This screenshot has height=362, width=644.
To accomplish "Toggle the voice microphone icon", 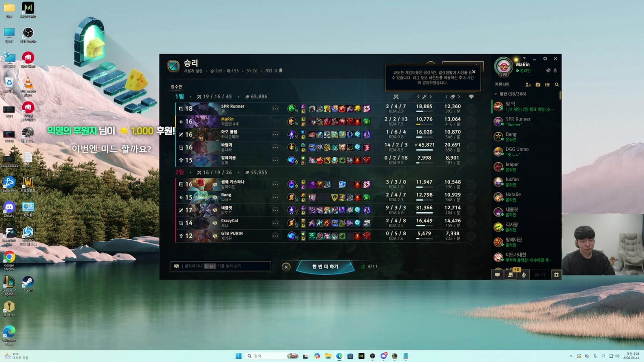I will coord(524,275).
